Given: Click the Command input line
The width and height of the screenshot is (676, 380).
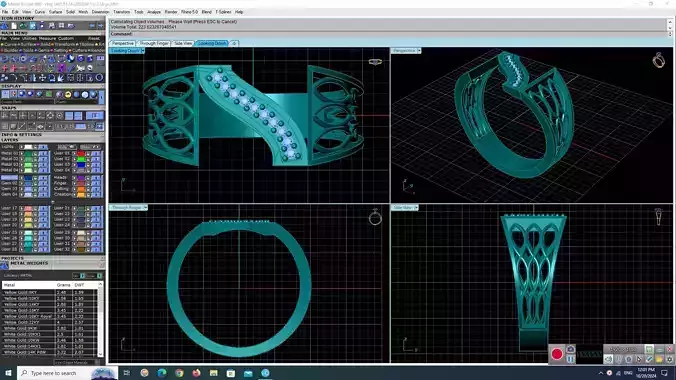Looking at the screenshot, I should point(388,34).
